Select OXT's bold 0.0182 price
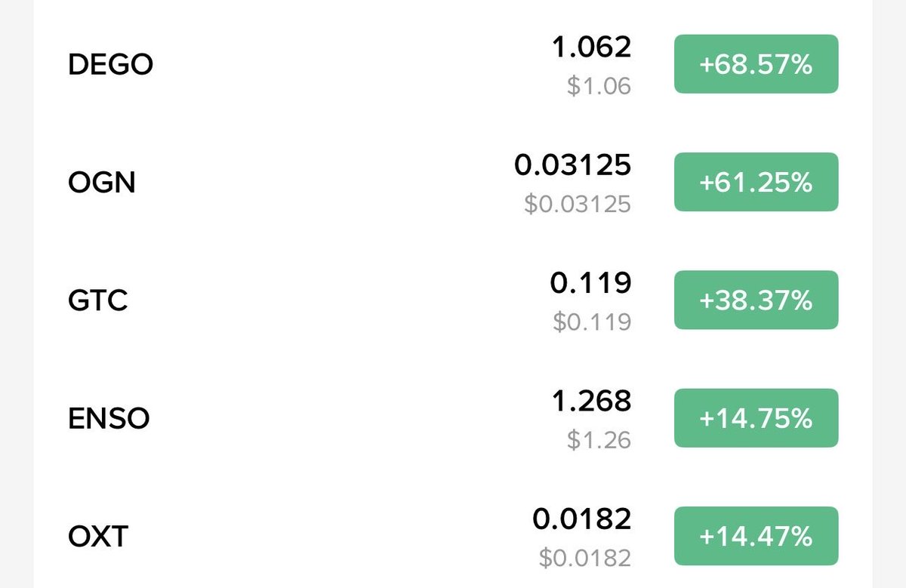 point(581,519)
